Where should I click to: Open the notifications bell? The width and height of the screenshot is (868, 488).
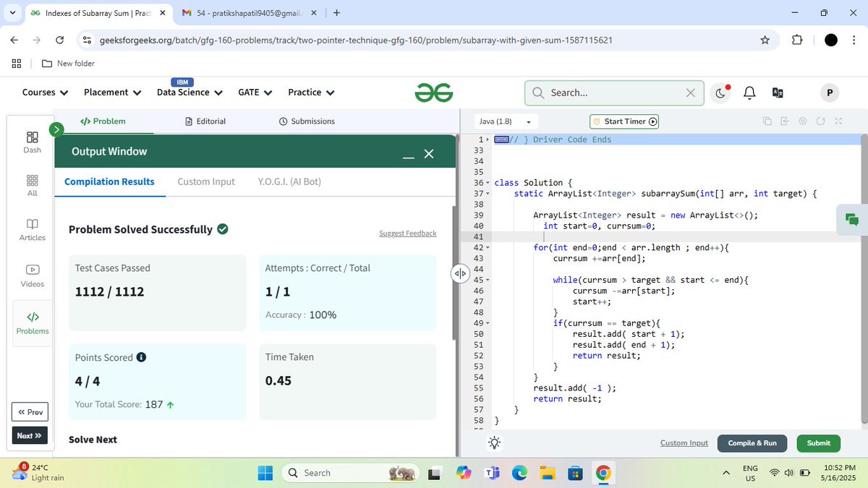[749, 93]
